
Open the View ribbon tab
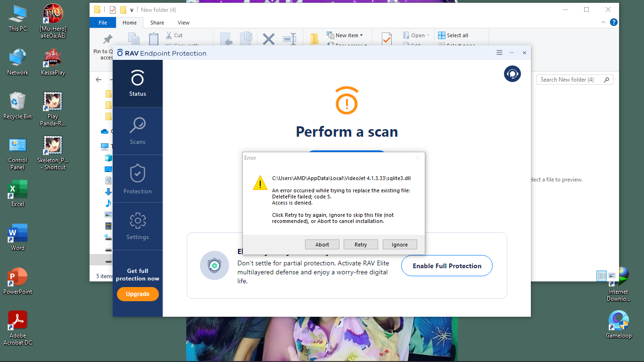coord(183,23)
